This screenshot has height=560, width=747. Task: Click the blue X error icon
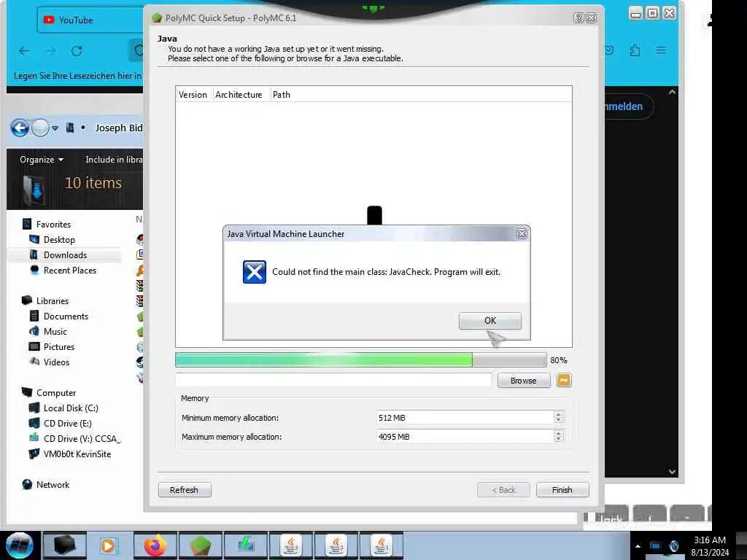(255, 272)
